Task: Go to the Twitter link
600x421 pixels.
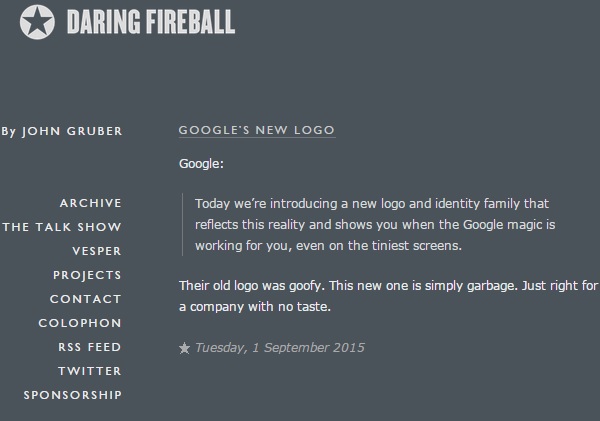Action: tap(90, 371)
